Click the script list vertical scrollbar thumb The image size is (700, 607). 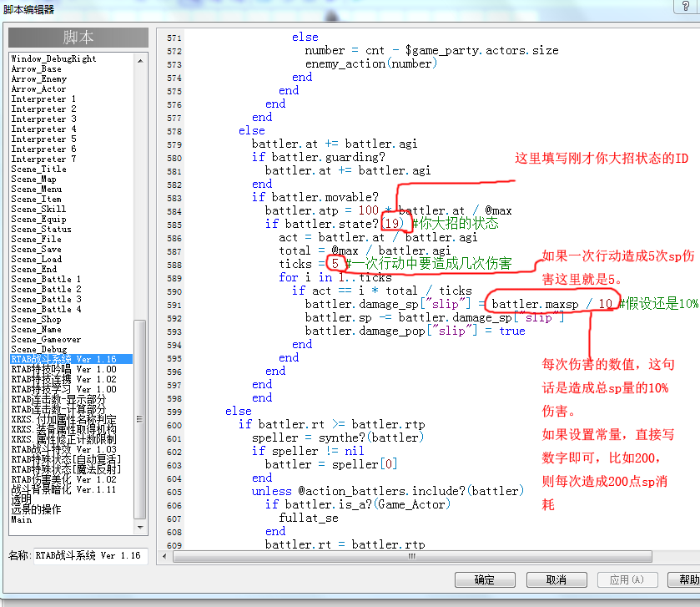click(x=140, y=420)
